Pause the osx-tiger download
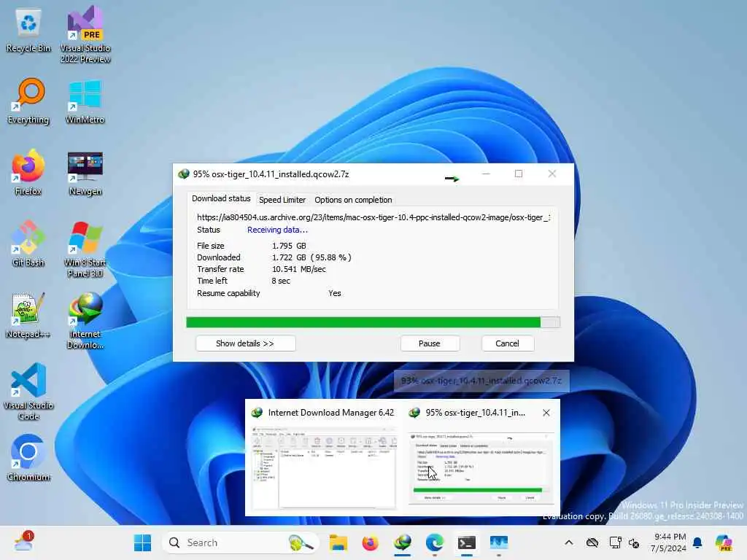Image resolution: width=747 pixels, height=560 pixels. 430,343
